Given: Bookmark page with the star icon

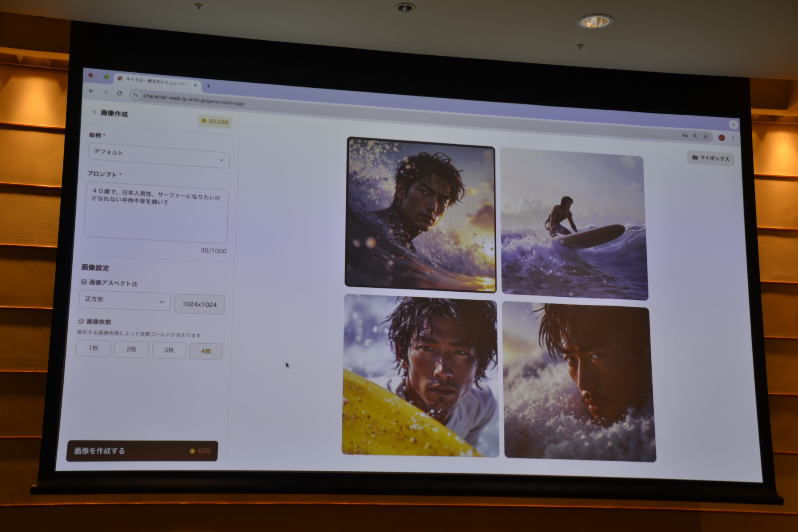Looking at the screenshot, I should click(705, 136).
